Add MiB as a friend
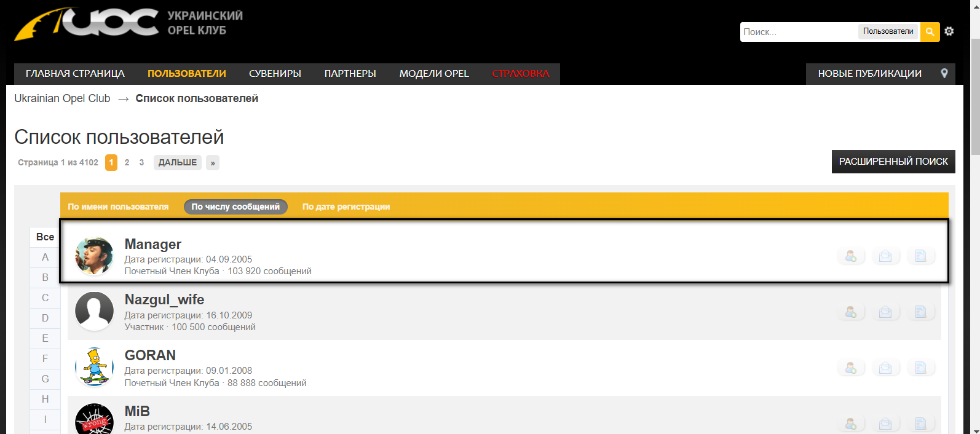Screen dimensions: 980x434 [x=851, y=424]
